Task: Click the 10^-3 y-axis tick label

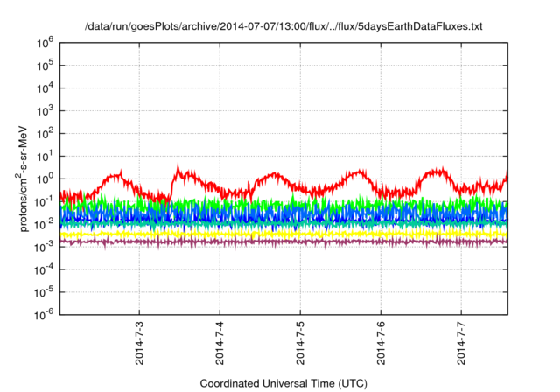Action: pyautogui.click(x=45, y=247)
